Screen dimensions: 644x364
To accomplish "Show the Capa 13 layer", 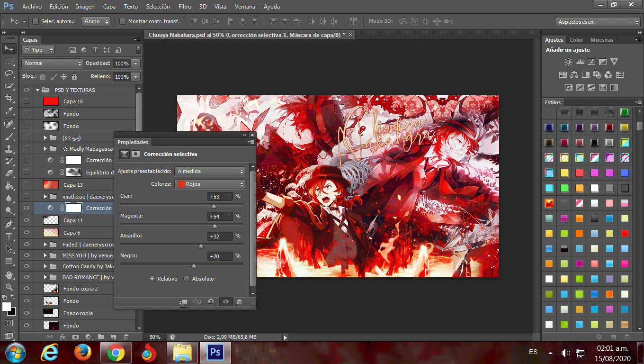I will coord(27,184).
